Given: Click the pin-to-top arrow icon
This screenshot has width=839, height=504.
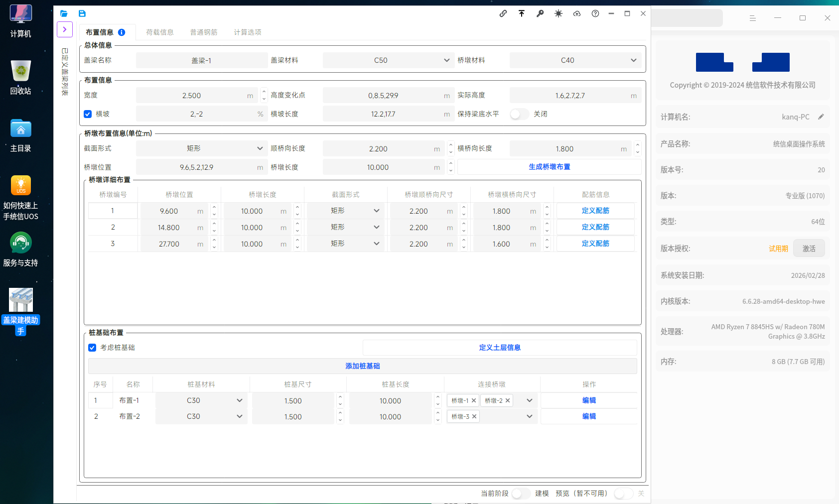Looking at the screenshot, I should [522, 13].
